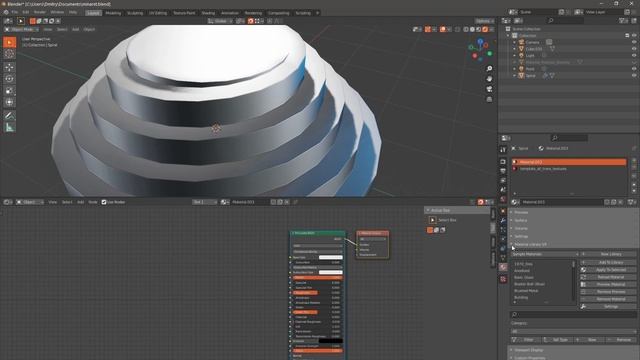The width and height of the screenshot is (640, 360).
Task: Click the outliner filter funnel icon
Action: 623,20
